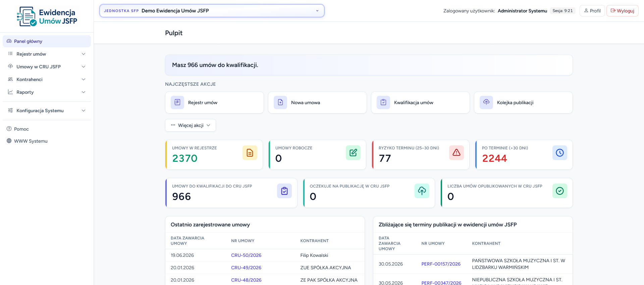Select Panel główny in the sidebar

tap(47, 41)
